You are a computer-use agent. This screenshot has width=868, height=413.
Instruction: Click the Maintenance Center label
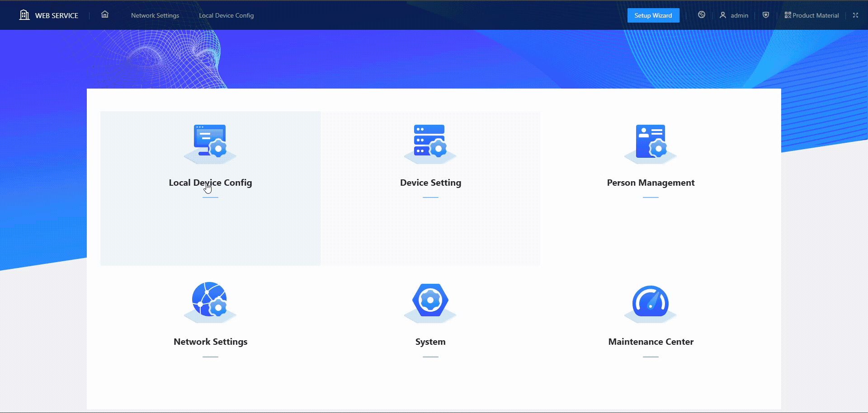click(x=651, y=342)
